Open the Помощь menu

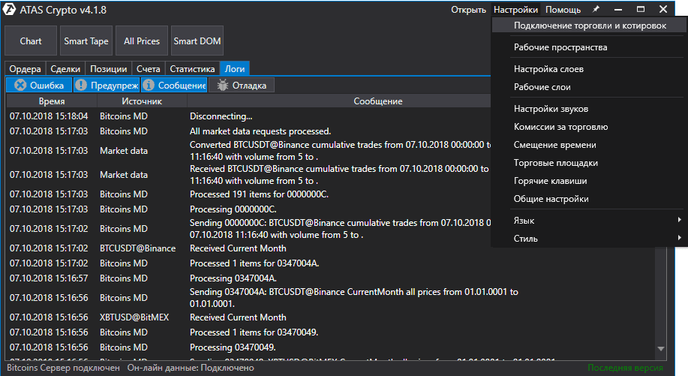(x=563, y=9)
